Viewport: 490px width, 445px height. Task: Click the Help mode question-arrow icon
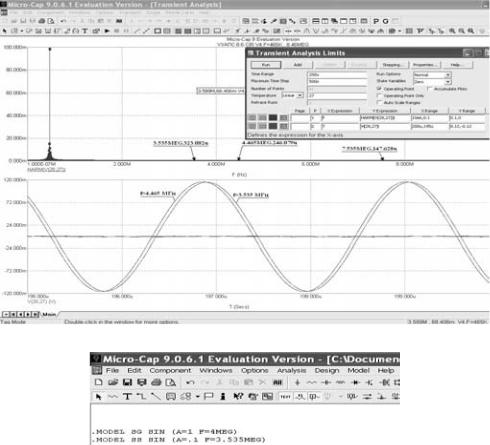(x=238, y=396)
